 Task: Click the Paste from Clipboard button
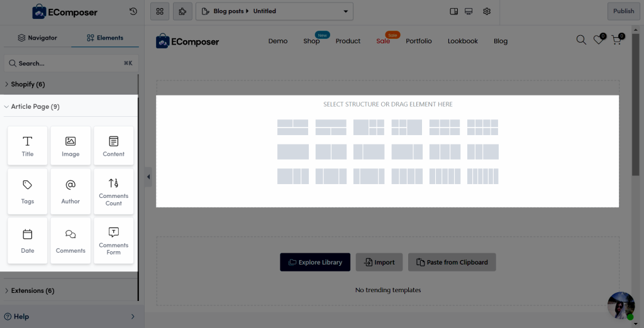pos(452,262)
